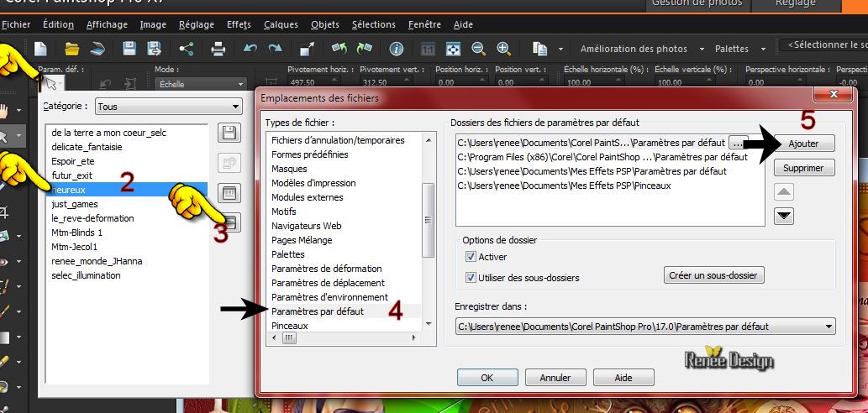Click the browse '...' button beside the first path
The width and height of the screenshot is (868, 413).
click(739, 143)
